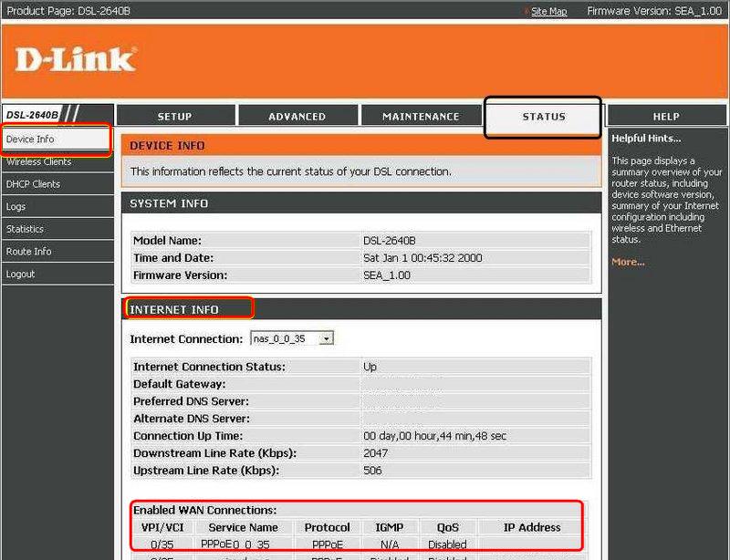This screenshot has height=560, width=730.
Task: Open the Advanced tab
Action: (x=297, y=116)
